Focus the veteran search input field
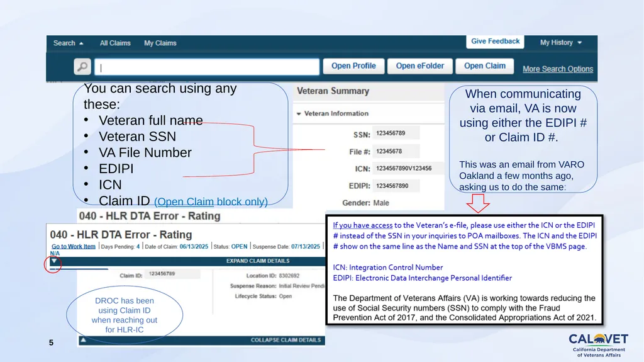644x362 pixels. [x=206, y=67]
